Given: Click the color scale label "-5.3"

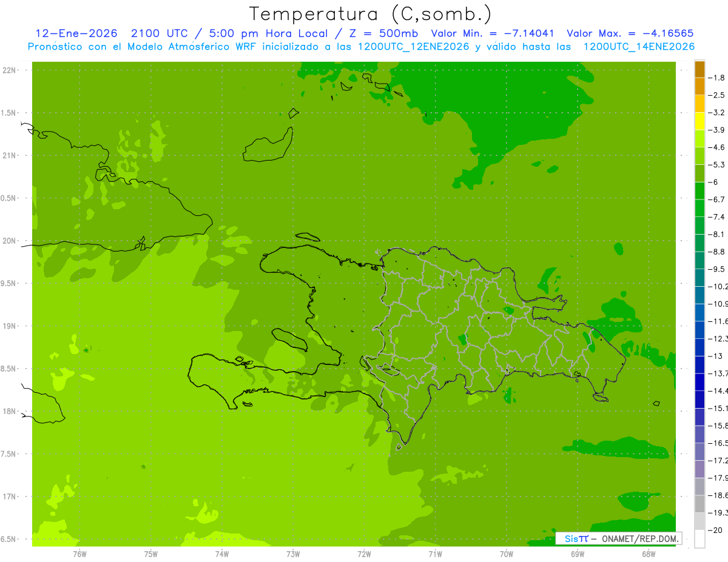Looking at the screenshot, I should [718, 164].
